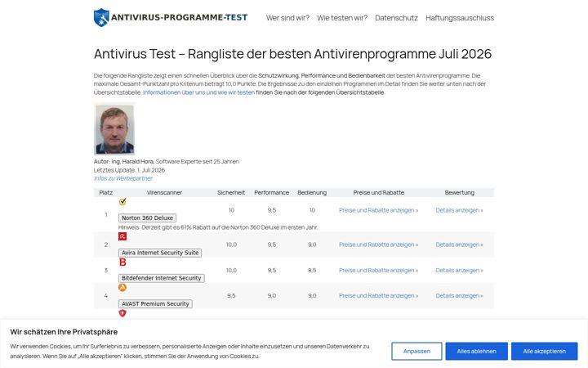This screenshot has width=588, height=368.
Task: Click the AVAST Premium Security button
Action: (x=155, y=303)
